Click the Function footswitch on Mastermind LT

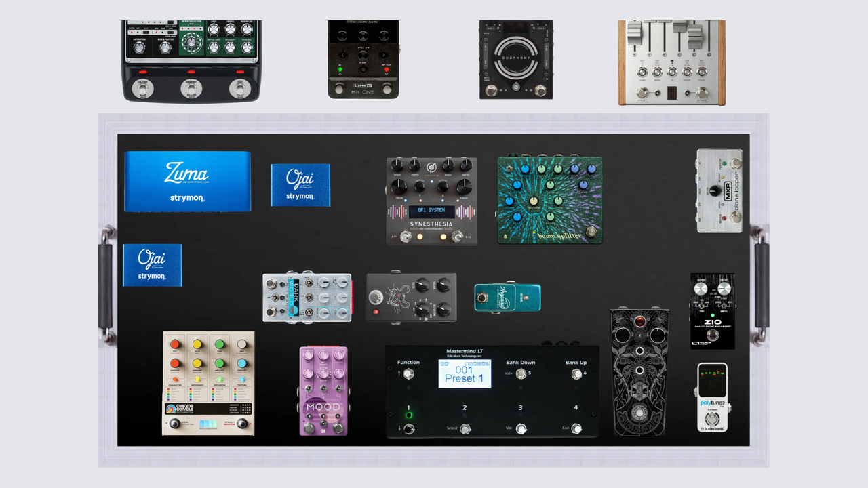(408, 373)
